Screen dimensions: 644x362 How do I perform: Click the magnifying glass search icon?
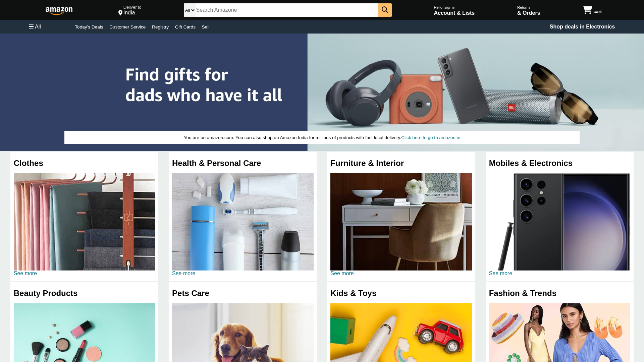[385, 10]
